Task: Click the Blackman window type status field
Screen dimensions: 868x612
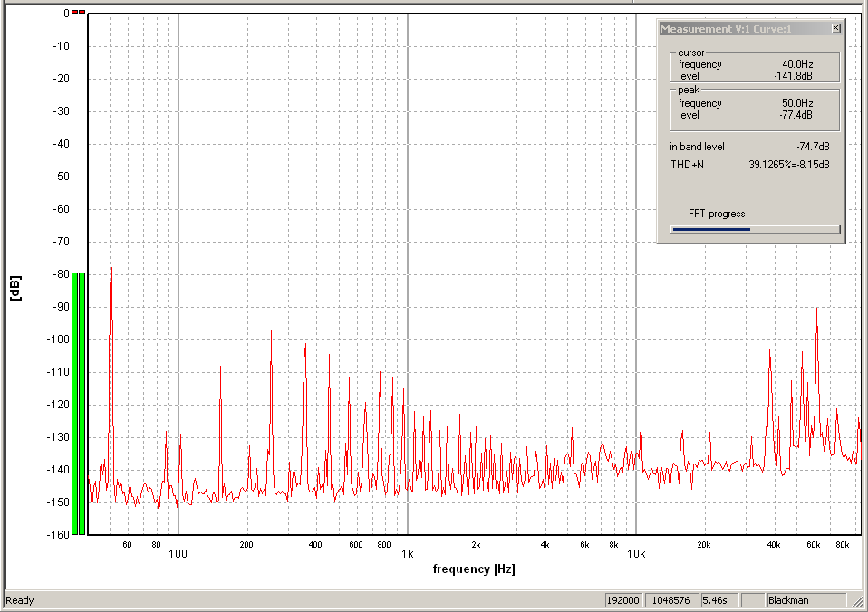Action: point(805,600)
